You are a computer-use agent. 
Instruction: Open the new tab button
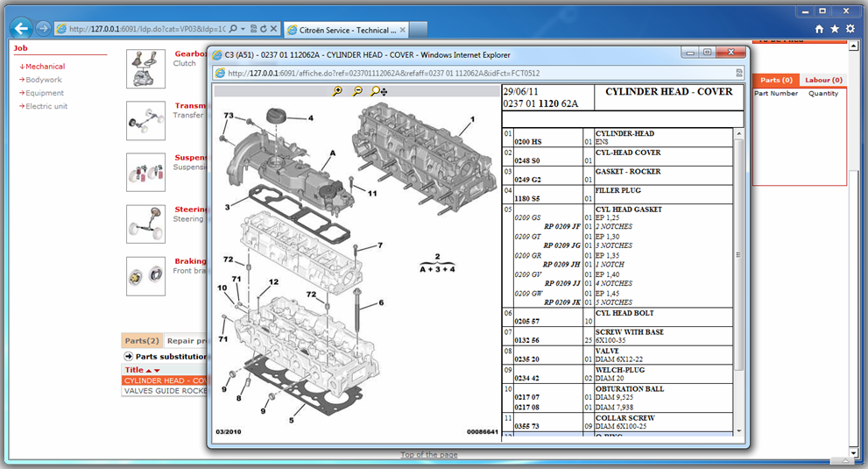coord(419,30)
